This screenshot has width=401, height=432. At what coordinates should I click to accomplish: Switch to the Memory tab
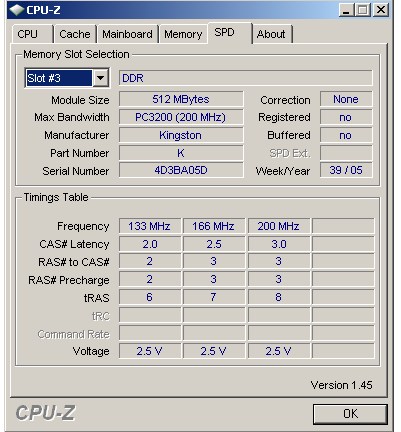[x=183, y=34]
